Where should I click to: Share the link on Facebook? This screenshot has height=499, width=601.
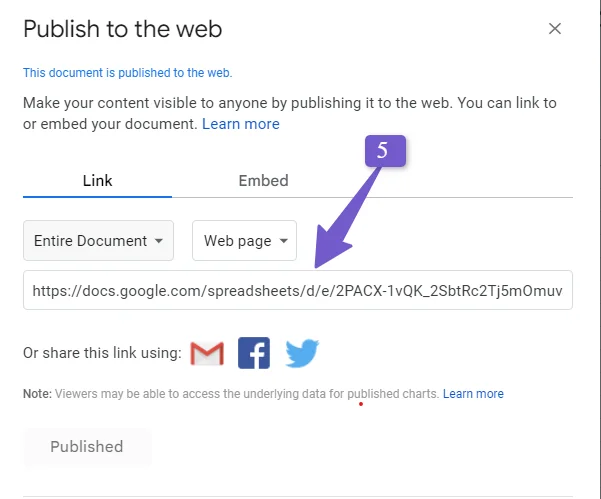point(254,353)
